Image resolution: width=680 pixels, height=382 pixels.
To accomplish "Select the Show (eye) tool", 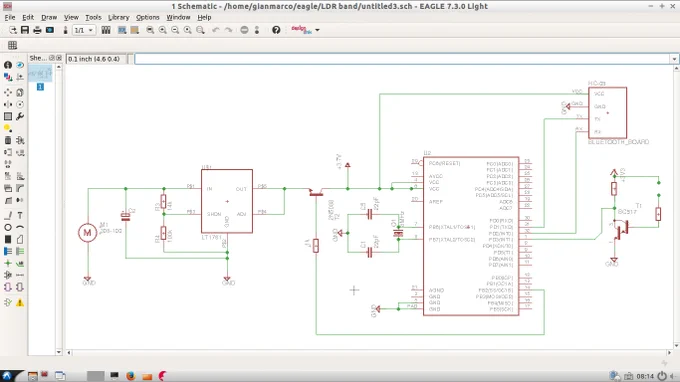I will click(20, 65).
